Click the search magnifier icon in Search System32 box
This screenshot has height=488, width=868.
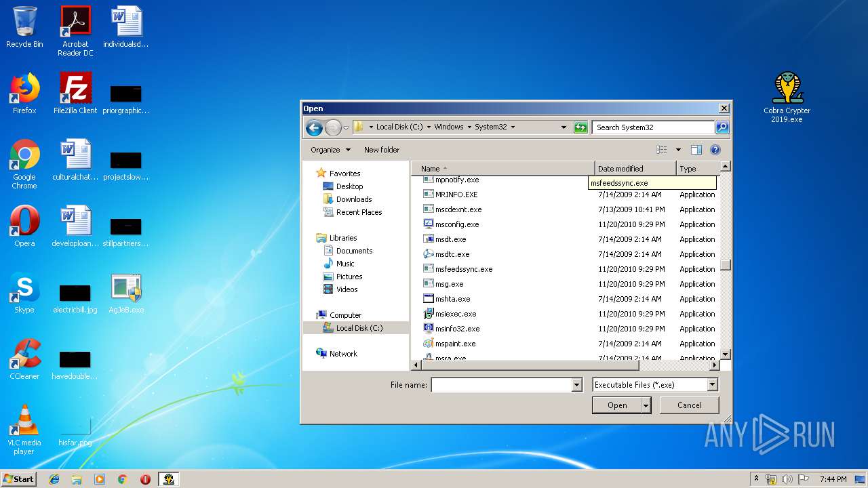(722, 127)
